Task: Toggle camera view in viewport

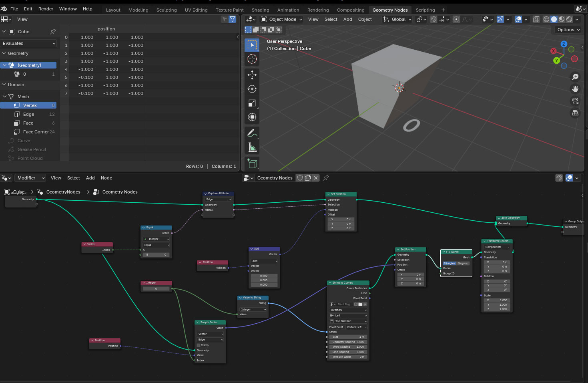Action: 575,101
